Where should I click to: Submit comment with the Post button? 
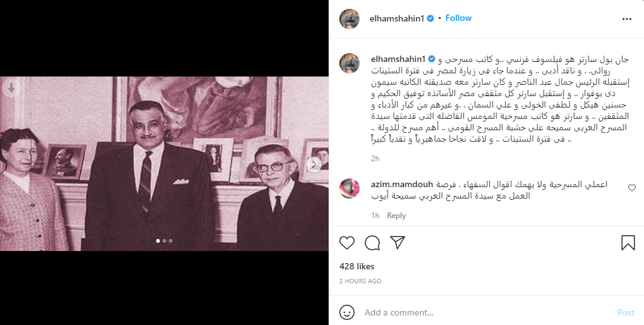tap(626, 313)
